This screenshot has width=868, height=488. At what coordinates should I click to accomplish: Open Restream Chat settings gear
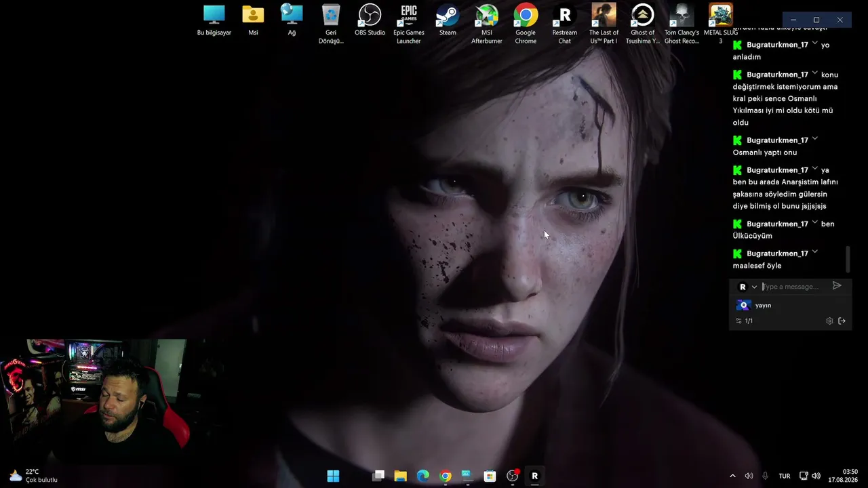tap(829, 321)
